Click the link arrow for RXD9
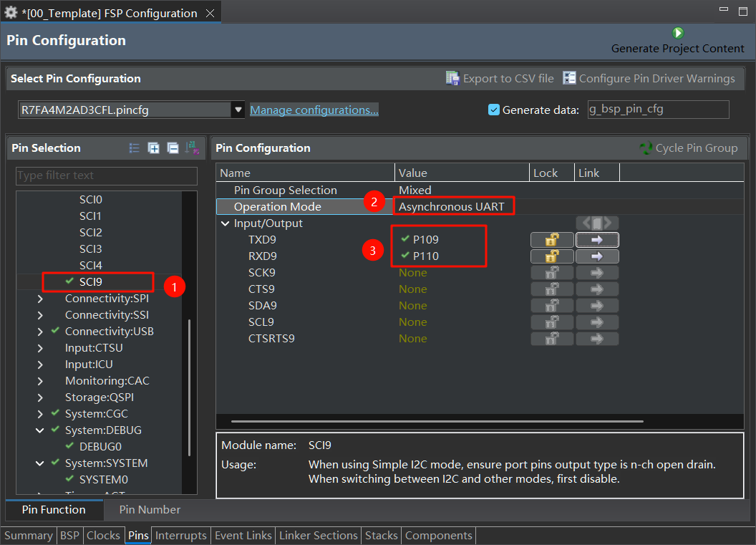This screenshot has height=545, width=756. click(597, 256)
